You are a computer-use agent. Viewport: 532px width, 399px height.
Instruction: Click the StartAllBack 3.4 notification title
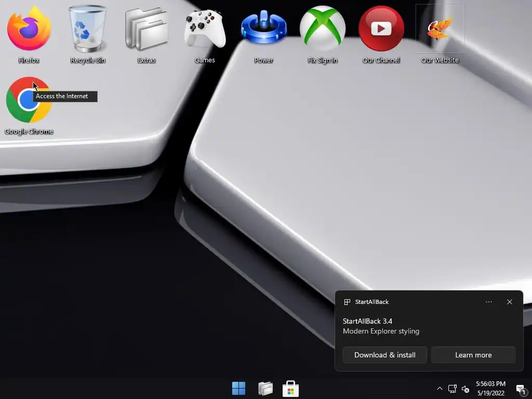pyautogui.click(x=367, y=321)
